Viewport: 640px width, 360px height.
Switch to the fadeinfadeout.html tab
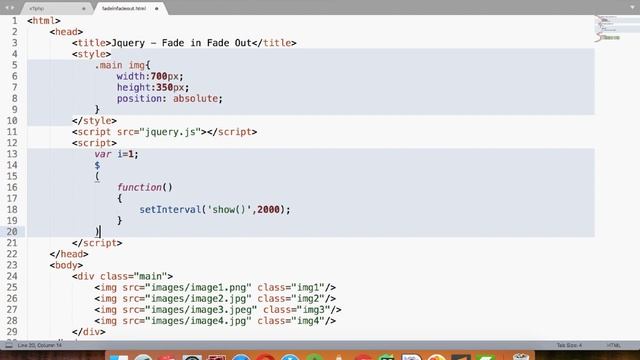(124, 8)
